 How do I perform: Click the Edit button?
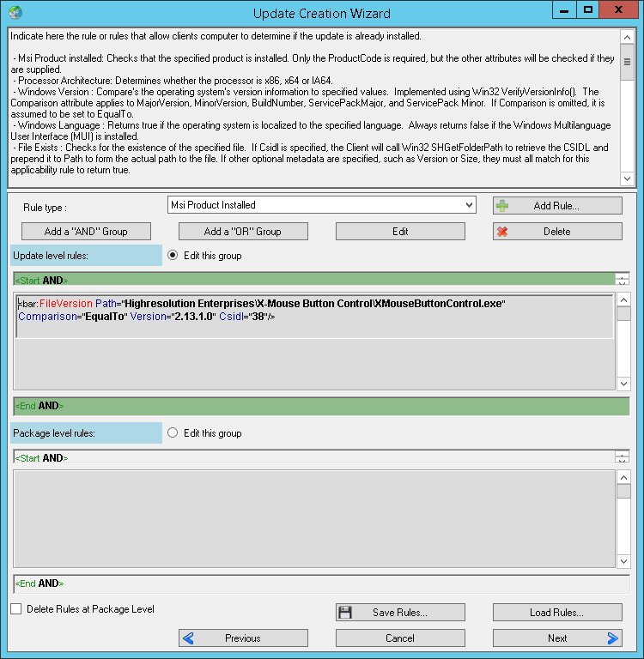(400, 232)
